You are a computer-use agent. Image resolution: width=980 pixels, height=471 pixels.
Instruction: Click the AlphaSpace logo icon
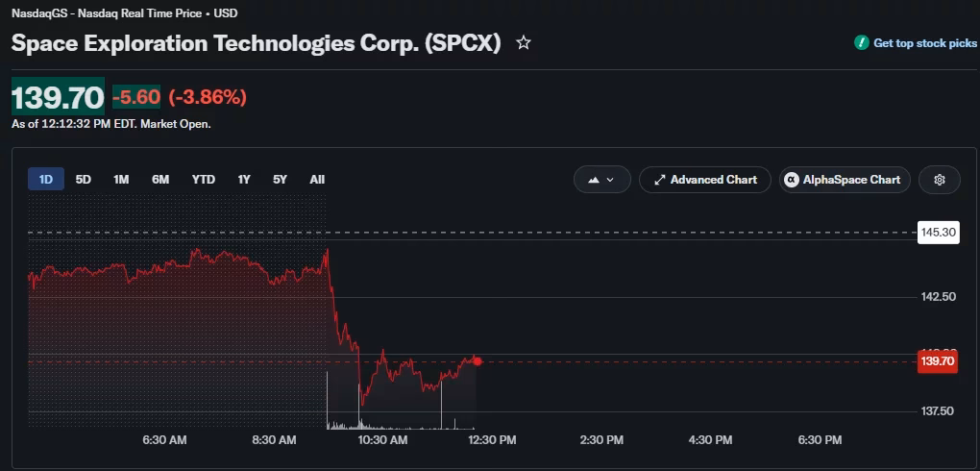[x=792, y=180]
